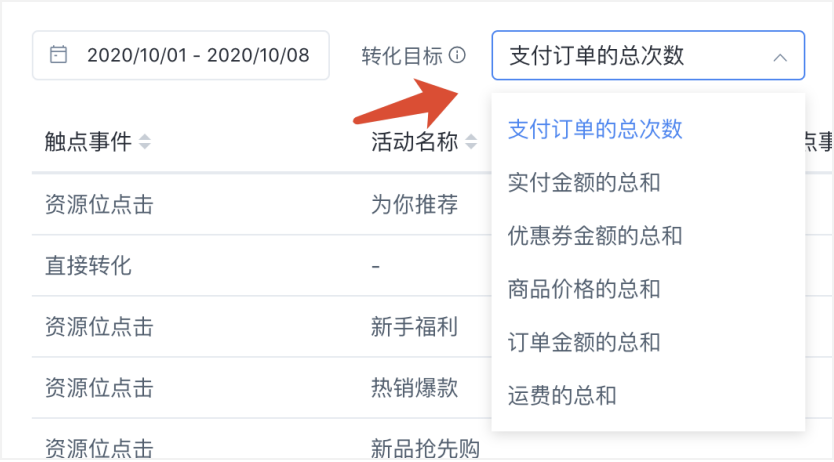
Task: Collapse the dropdown using the chevron arrow
Action: coord(780,57)
